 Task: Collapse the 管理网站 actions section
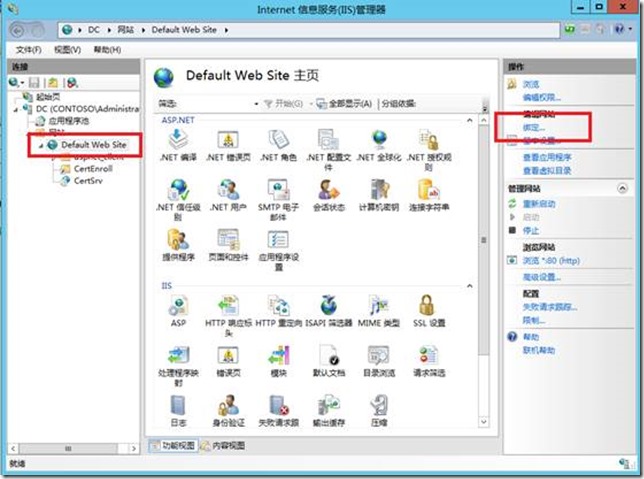(623, 189)
